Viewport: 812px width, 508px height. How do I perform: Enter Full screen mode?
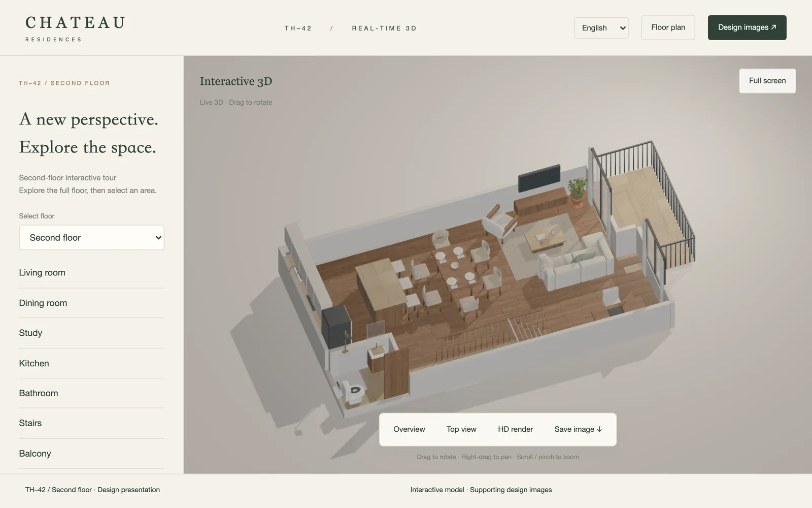click(767, 81)
